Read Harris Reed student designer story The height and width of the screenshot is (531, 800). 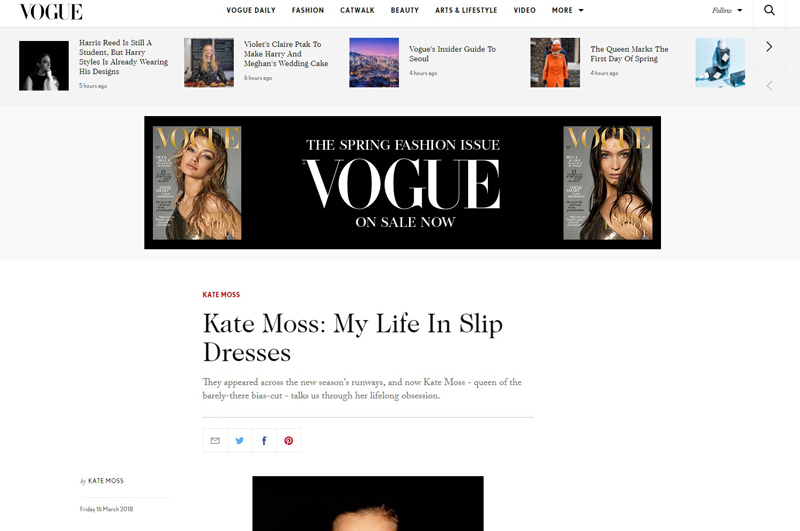[123, 57]
